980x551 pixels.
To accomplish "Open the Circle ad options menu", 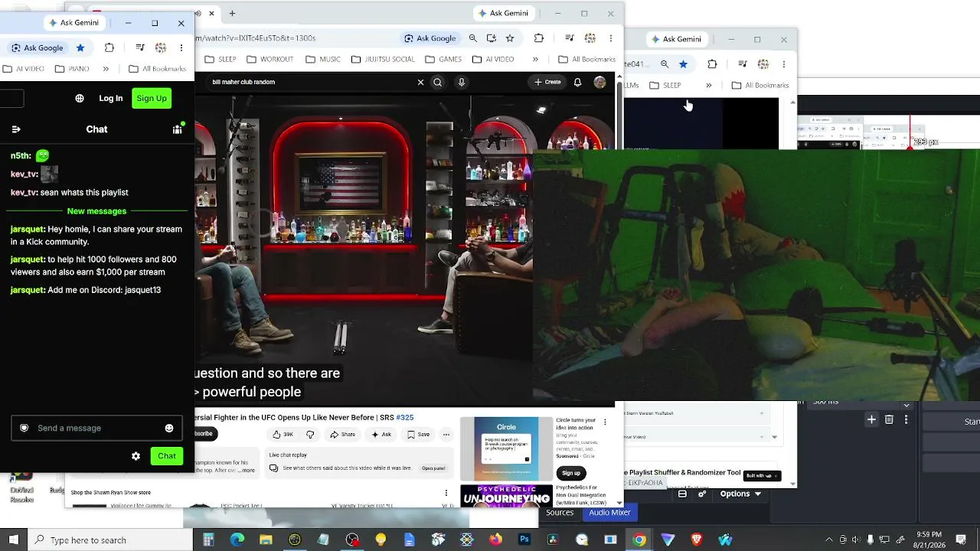I will (x=605, y=422).
